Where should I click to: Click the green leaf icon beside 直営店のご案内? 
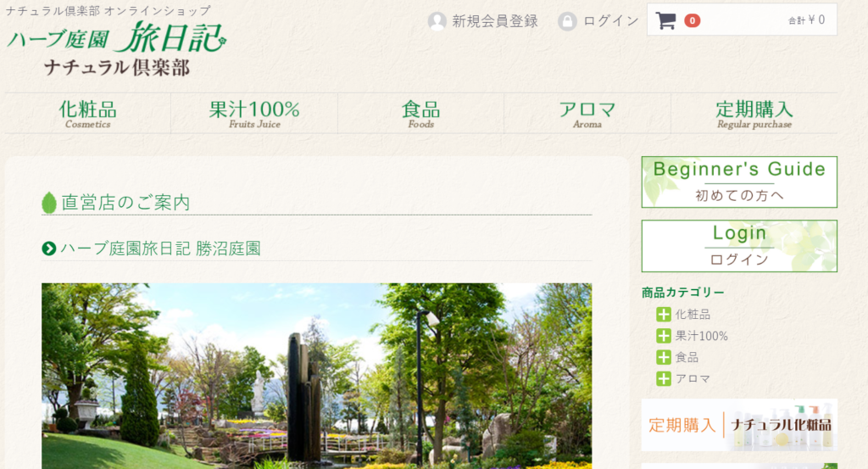click(x=49, y=203)
